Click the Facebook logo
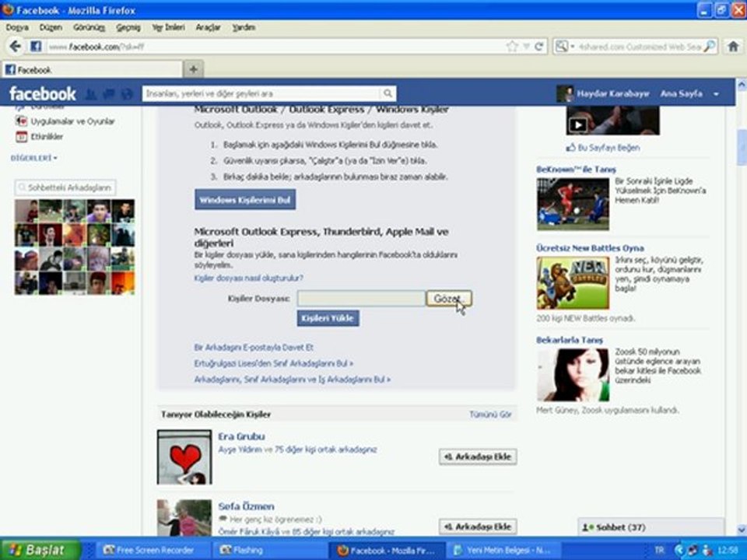 [42, 94]
